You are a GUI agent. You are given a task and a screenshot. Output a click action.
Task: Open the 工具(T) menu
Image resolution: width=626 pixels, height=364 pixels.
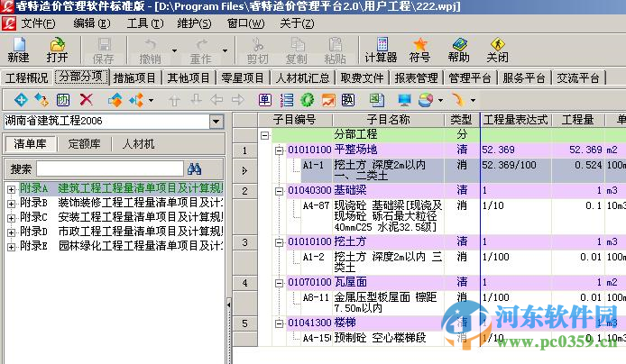[x=145, y=23]
